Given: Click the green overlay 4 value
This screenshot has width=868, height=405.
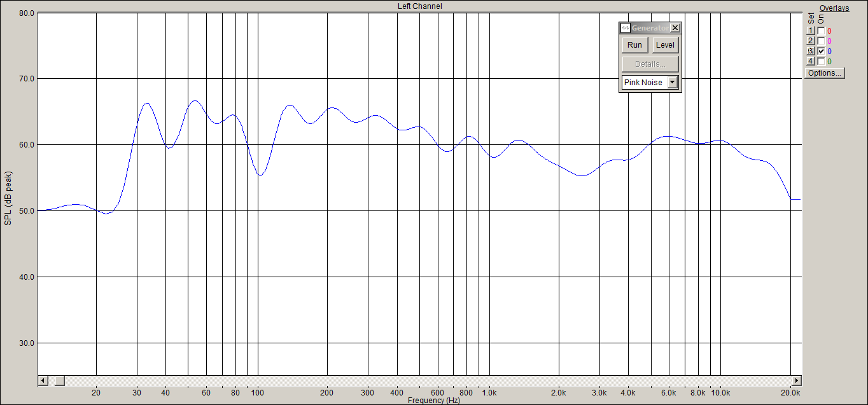Looking at the screenshot, I should tap(829, 61).
